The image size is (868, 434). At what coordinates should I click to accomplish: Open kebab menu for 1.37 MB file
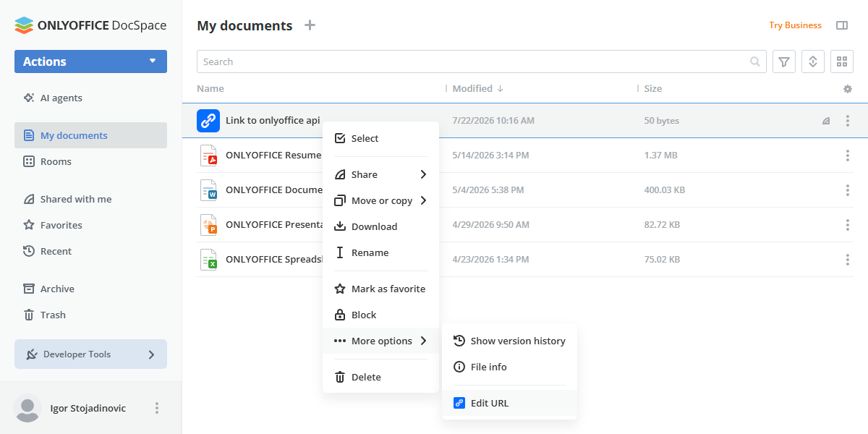click(x=848, y=156)
